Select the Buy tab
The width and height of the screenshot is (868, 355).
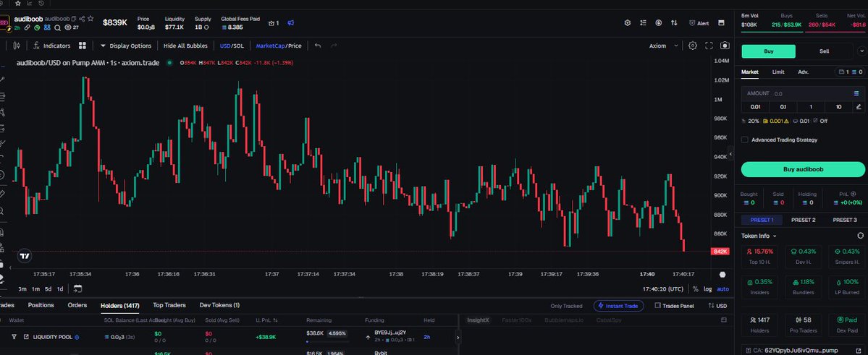(x=768, y=51)
